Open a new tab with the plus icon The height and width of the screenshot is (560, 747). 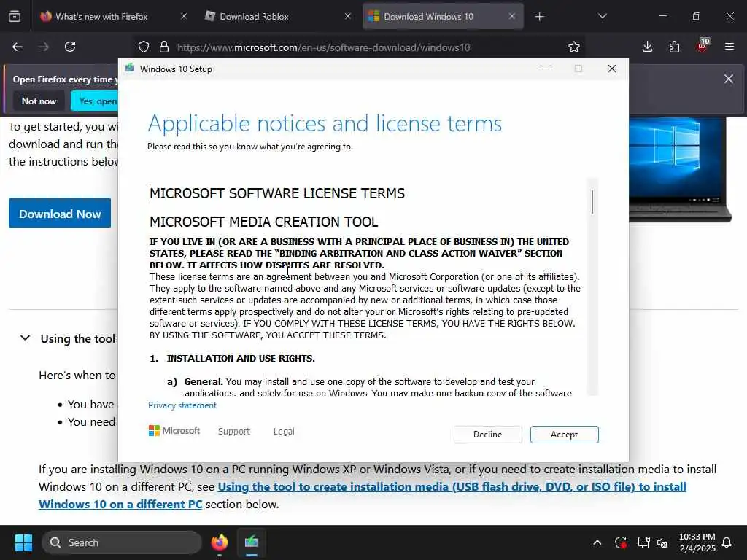(539, 17)
